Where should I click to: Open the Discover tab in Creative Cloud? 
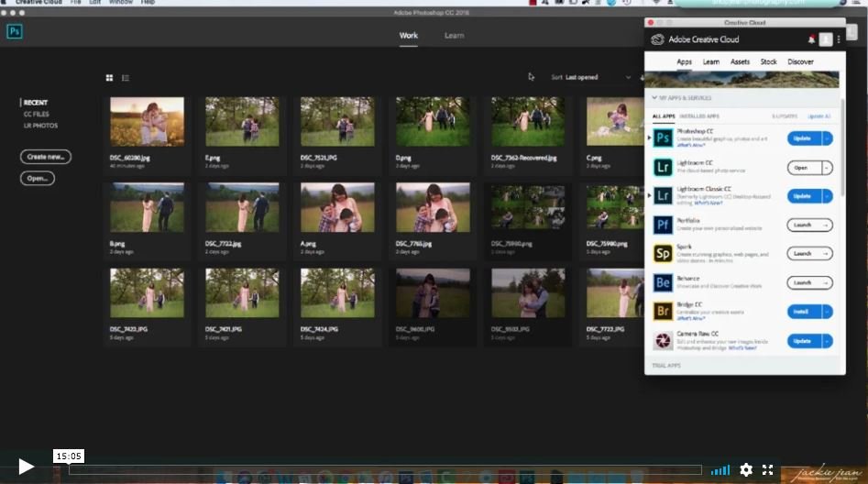[x=800, y=62]
